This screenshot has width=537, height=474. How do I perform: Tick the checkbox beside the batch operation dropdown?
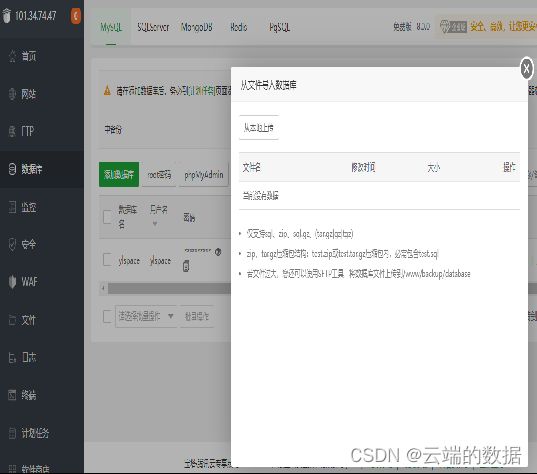pos(107,316)
